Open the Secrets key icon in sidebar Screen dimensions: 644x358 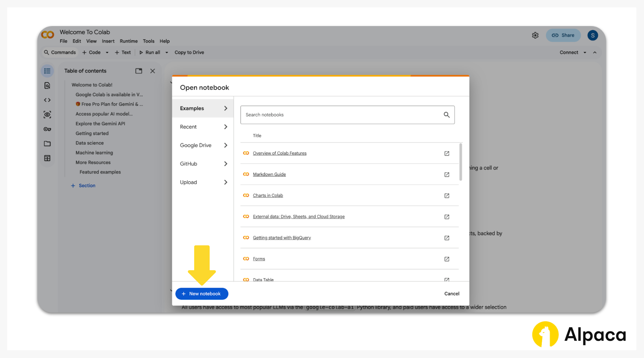tap(47, 129)
